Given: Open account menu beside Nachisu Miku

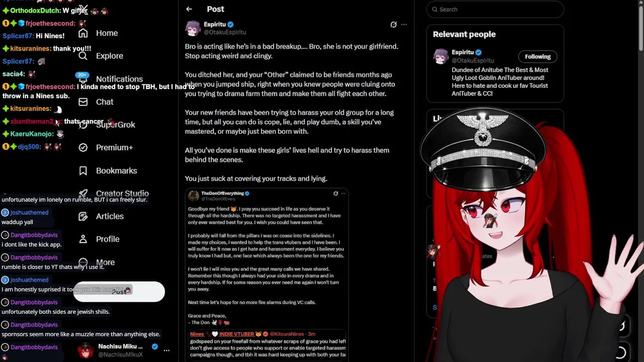Looking at the screenshot, I should click(x=167, y=350).
